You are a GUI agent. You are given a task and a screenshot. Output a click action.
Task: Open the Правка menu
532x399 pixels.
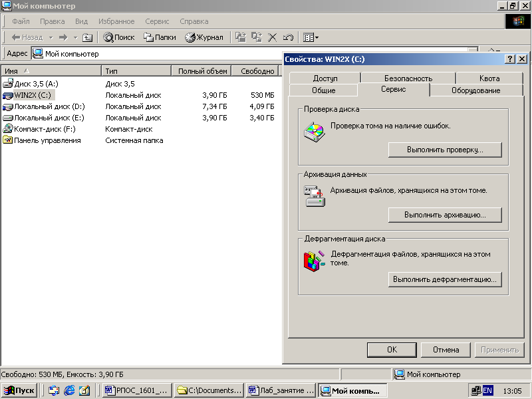point(53,21)
